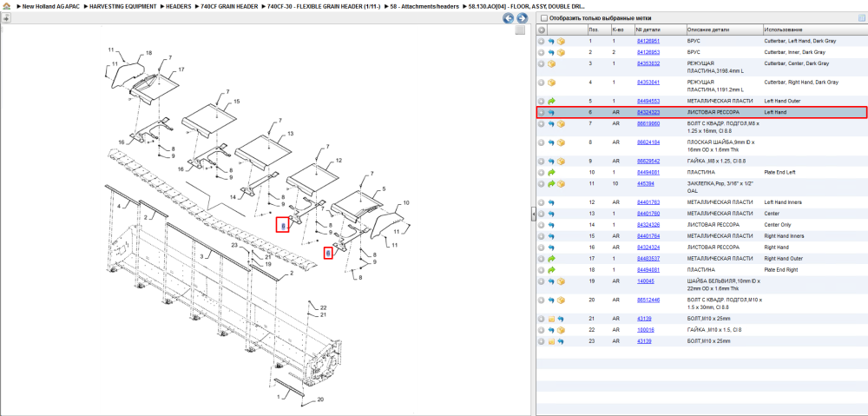Screen dimensions: 868x416
Task: Select callout 20 at diagram bottom
Action: (320, 399)
